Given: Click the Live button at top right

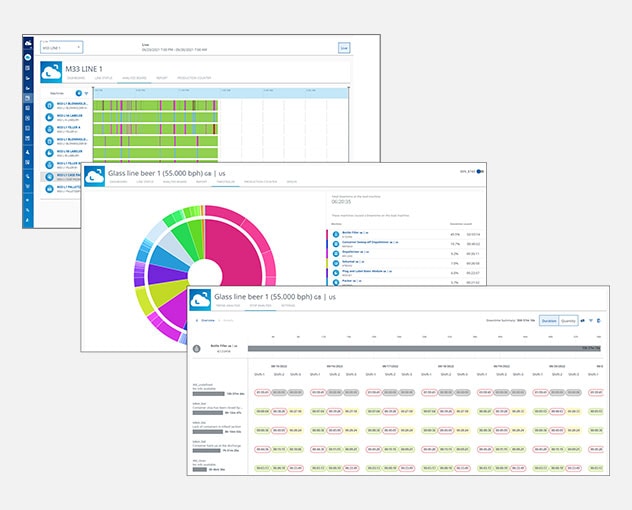Looking at the screenshot, I should click(x=344, y=47).
